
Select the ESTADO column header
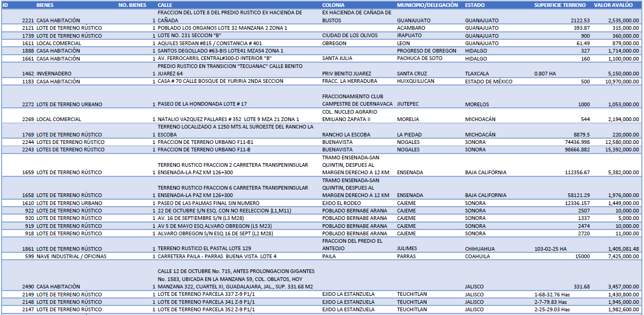coord(475,5)
